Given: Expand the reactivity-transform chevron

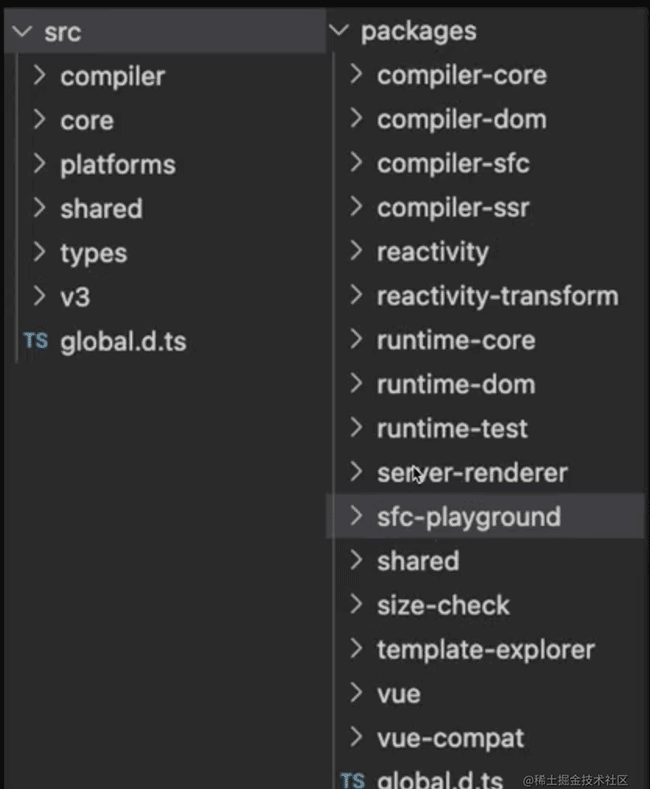Looking at the screenshot, I should pyautogui.click(x=356, y=296).
